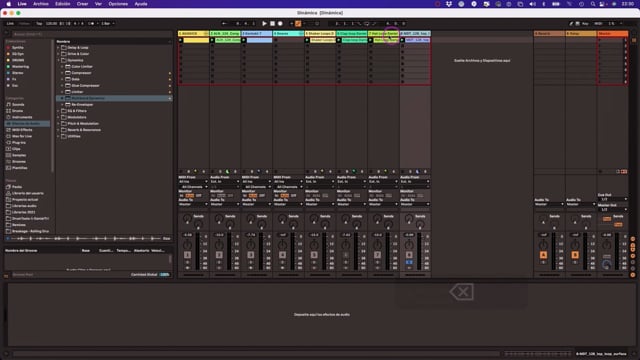This screenshot has height=360, width=640.
Task: Toggle track 1 activator button
Action: (187, 255)
